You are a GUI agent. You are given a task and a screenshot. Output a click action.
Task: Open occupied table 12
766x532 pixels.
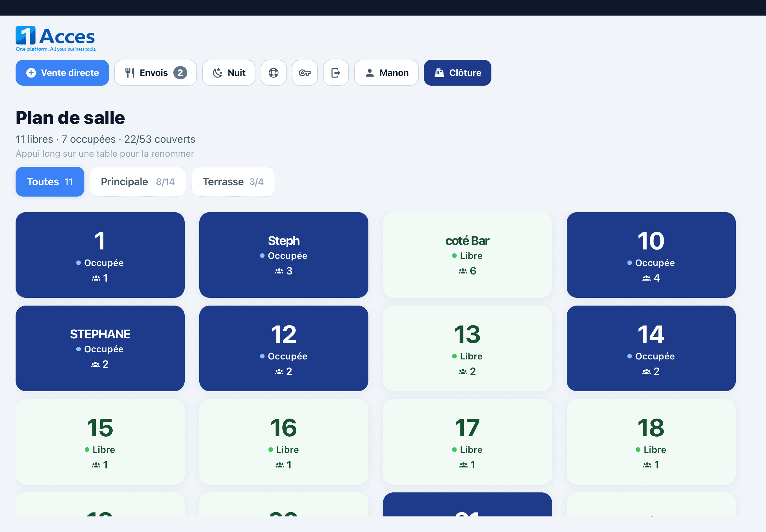point(284,348)
